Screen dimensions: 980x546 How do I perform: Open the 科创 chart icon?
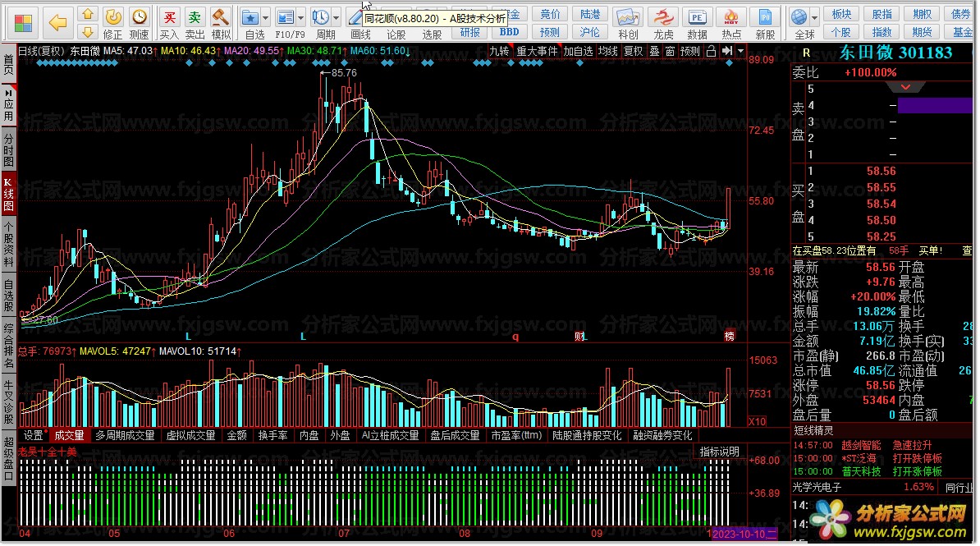click(x=628, y=17)
